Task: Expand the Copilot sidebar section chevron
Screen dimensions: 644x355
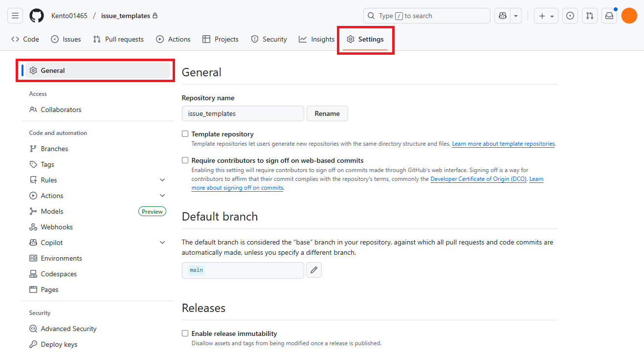Action: click(162, 243)
